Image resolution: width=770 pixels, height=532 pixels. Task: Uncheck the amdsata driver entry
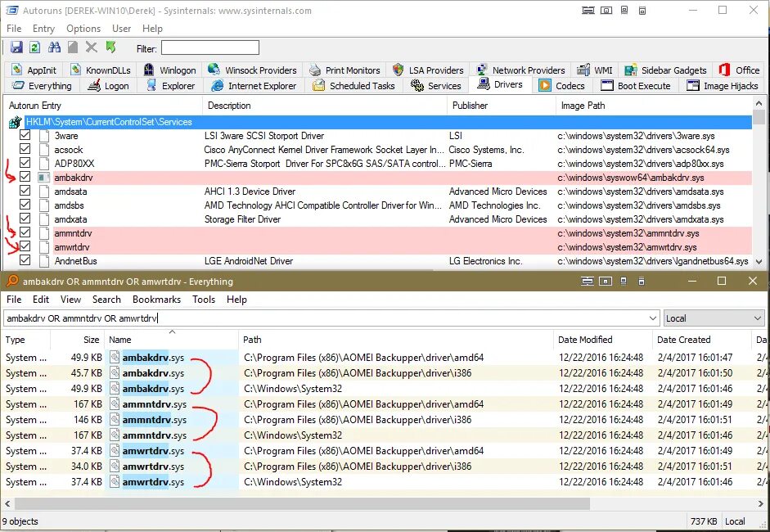(25, 191)
